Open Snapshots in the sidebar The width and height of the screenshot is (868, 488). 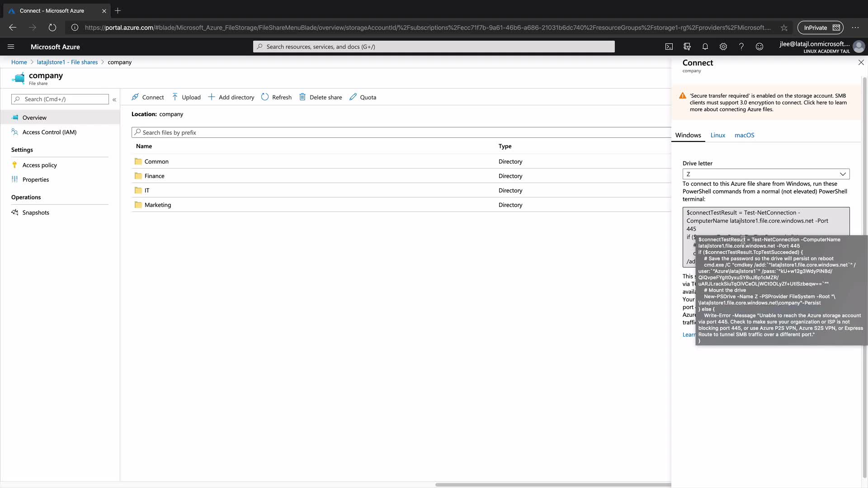click(x=36, y=212)
